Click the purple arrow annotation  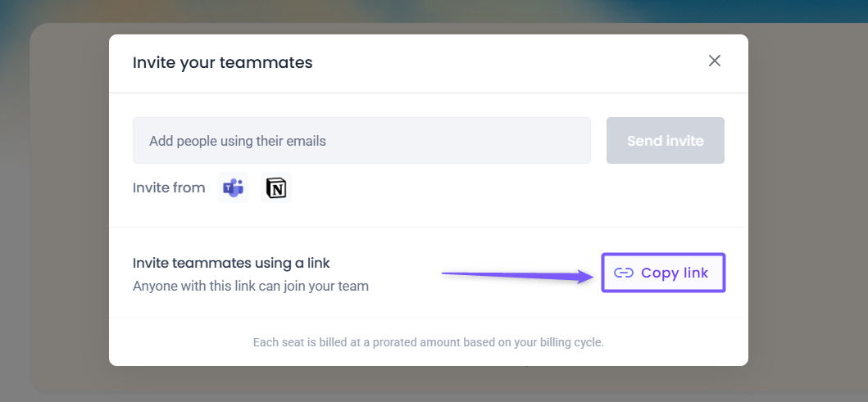pyautogui.click(x=518, y=274)
